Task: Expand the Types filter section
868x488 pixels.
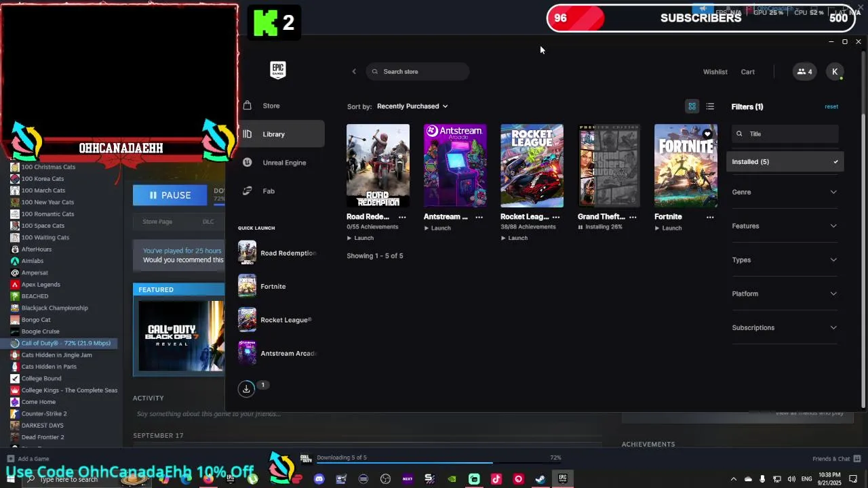Action: tap(785, 260)
